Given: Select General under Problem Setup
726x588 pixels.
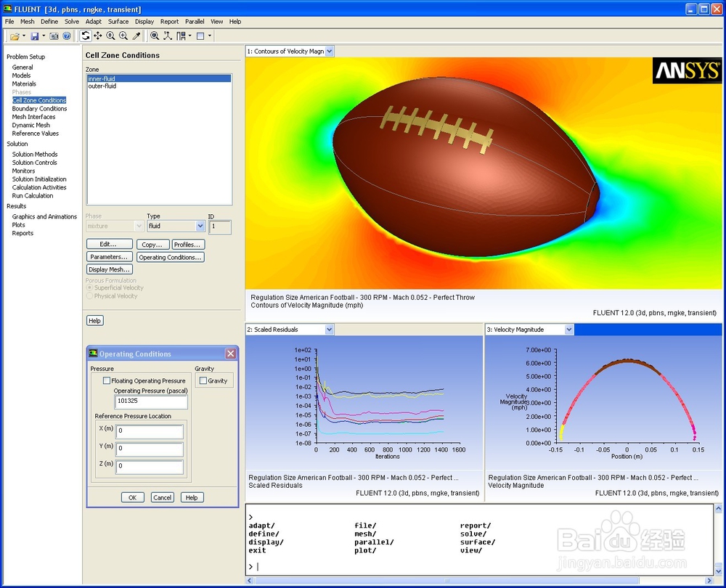Looking at the screenshot, I should 23,67.
